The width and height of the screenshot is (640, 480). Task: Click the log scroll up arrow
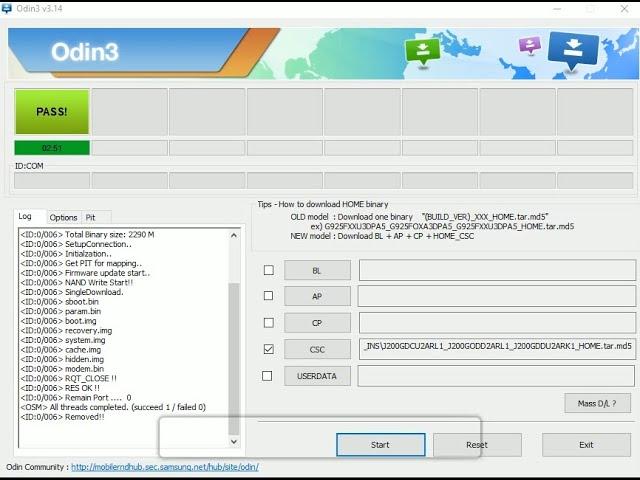tap(233, 235)
